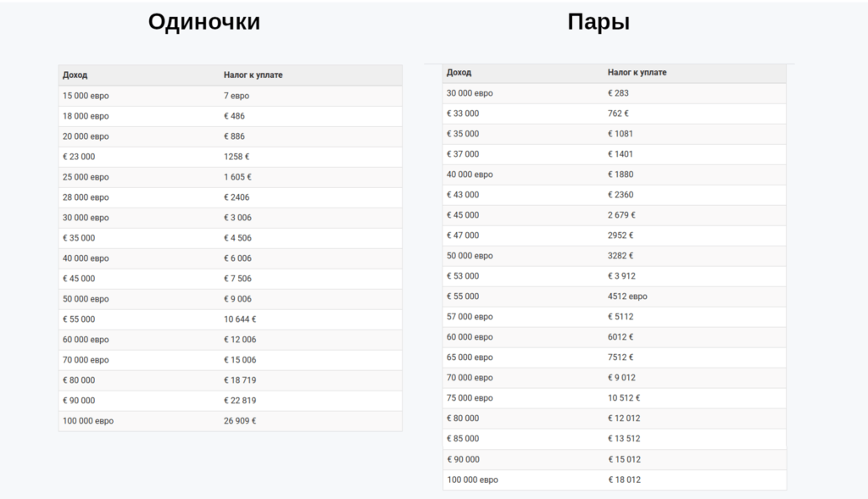Click the 57 000 евро income cell

tap(470, 317)
